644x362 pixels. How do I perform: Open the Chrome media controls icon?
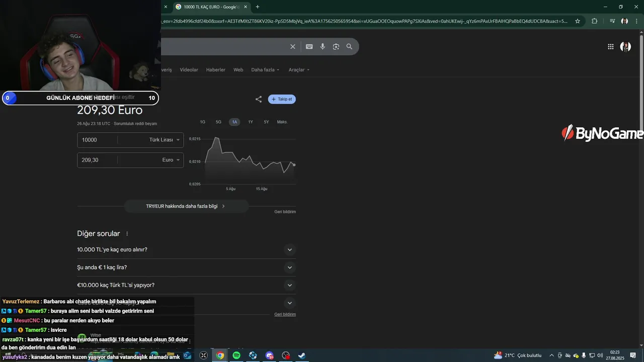(x=612, y=21)
